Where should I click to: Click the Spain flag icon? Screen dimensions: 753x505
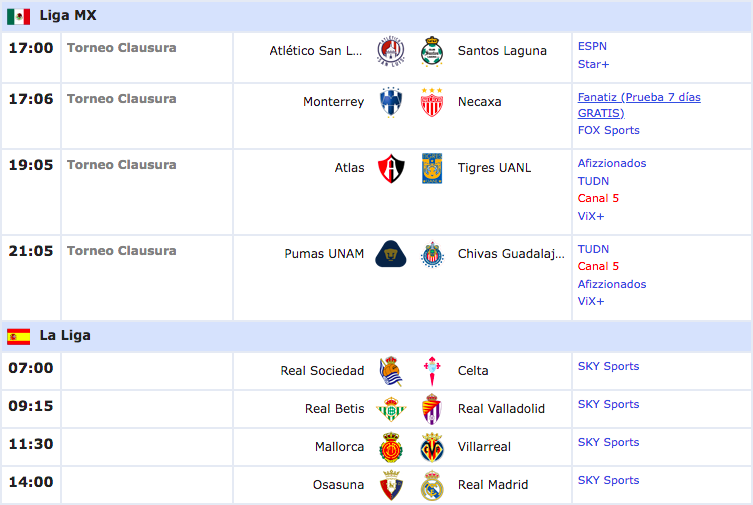(x=19, y=337)
